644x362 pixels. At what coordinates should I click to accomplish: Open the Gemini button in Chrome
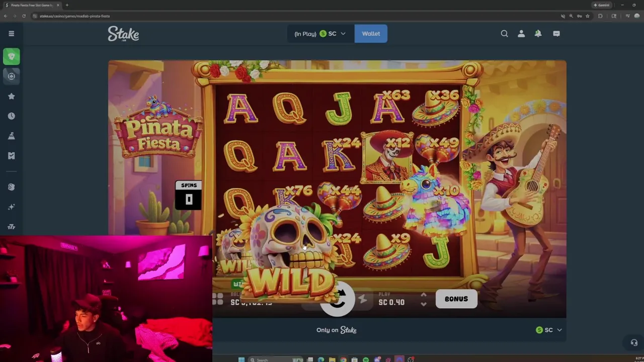(x=602, y=5)
